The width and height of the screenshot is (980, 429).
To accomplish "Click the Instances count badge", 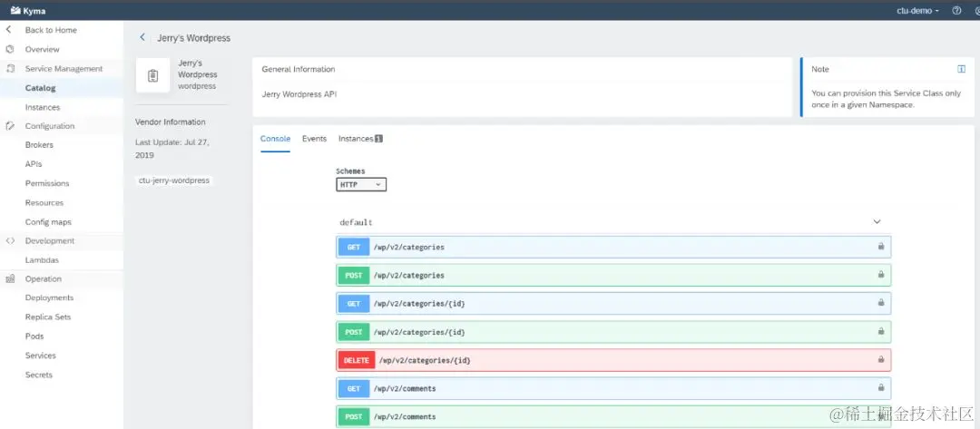I will click(x=378, y=139).
